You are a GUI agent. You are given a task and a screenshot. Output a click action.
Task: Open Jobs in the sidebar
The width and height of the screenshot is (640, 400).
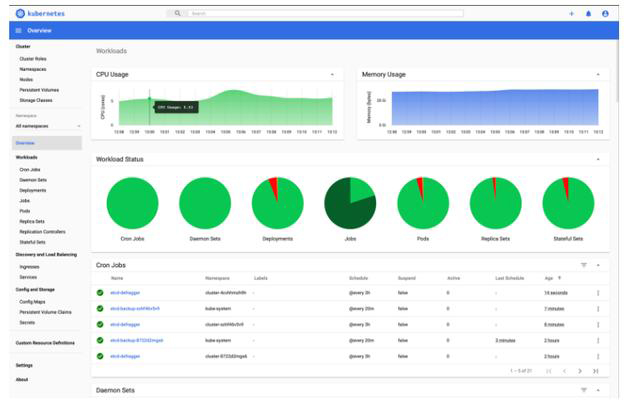coord(24,201)
